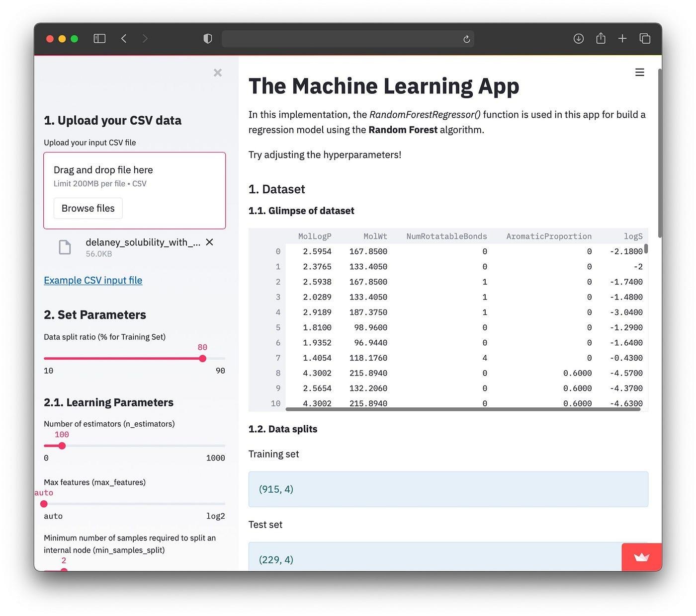
Task: Click the Browse files button
Action: point(88,208)
